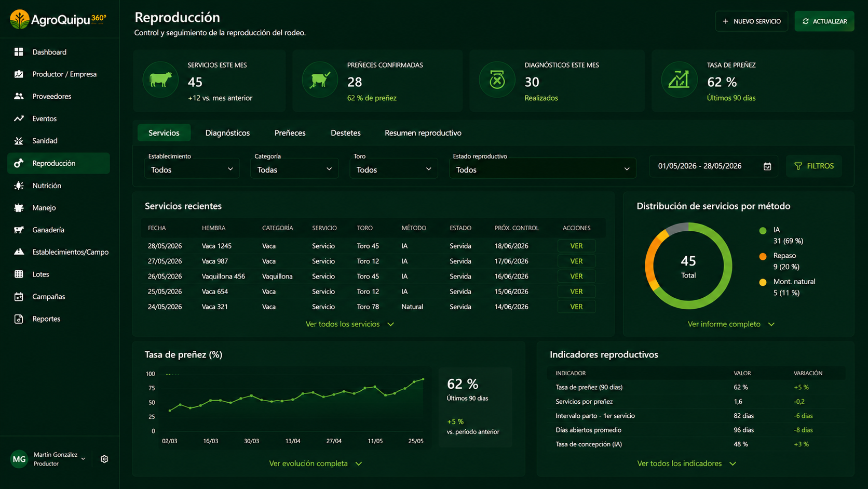Switch to the Diagnósticos tab
868x489 pixels.
[227, 133]
